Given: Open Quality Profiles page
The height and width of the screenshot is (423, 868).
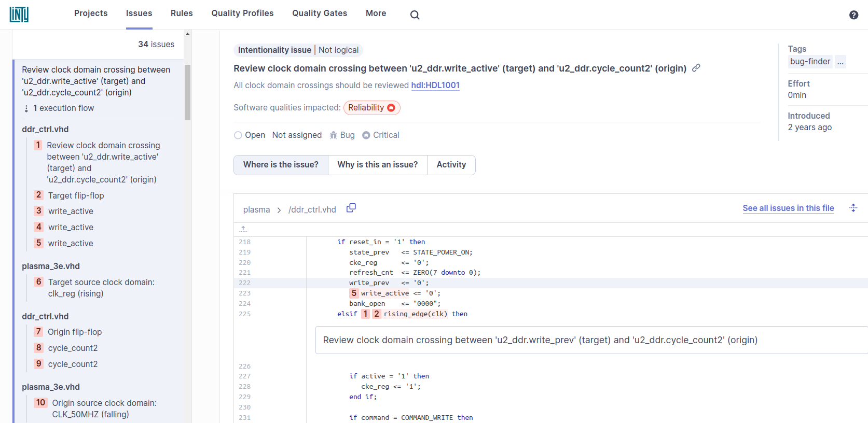Looking at the screenshot, I should pyautogui.click(x=242, y=13).
